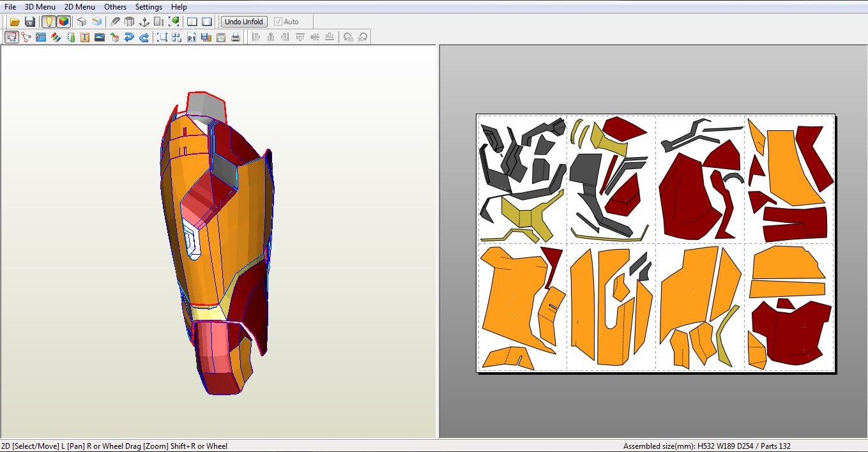868x452 pixels.
Task: Switch to split two-pane view icon
Action: point(192,22)
